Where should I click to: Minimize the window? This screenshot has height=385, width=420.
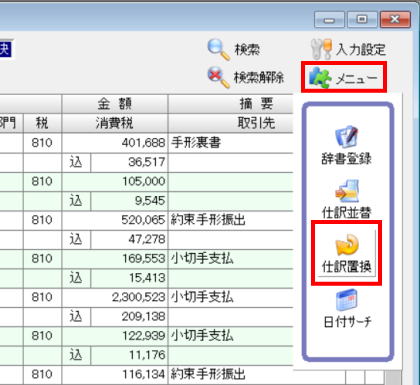pyautogui.click(x=329, y=20)
